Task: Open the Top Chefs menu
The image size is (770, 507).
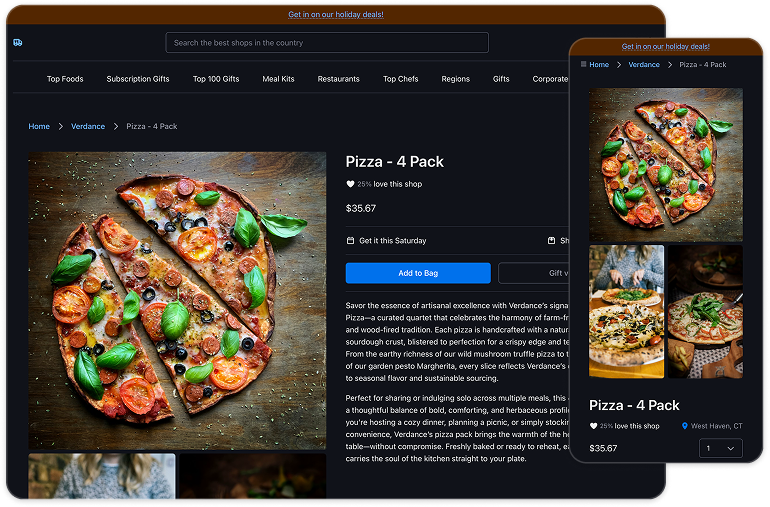Action: coord(401,79)
